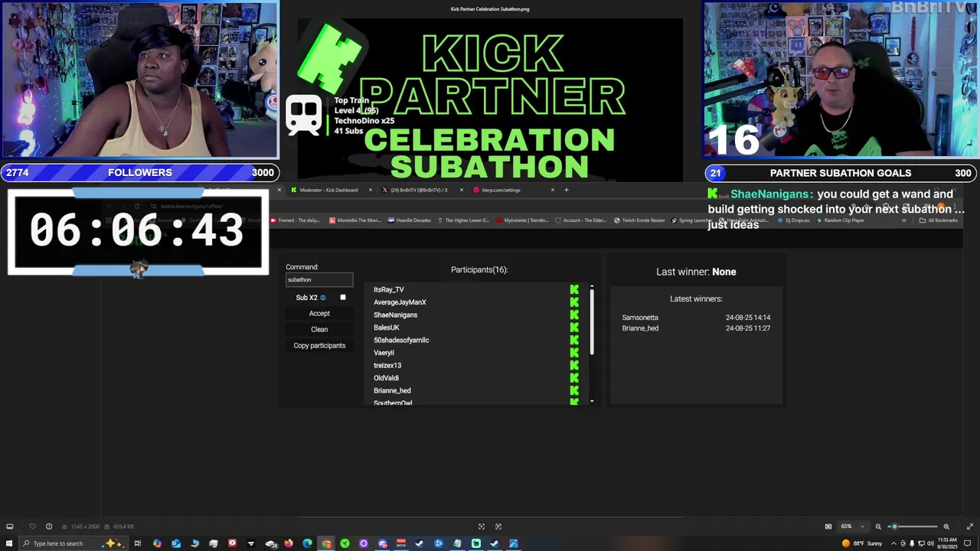
Task: Click Kick icon next to OldValdi
Action: [574, 378]
